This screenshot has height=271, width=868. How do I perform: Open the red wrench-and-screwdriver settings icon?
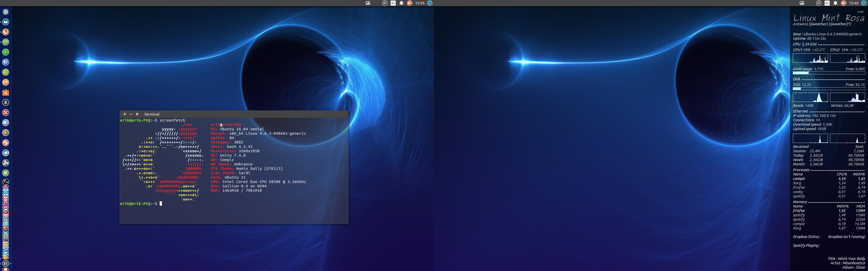[6, 113]
